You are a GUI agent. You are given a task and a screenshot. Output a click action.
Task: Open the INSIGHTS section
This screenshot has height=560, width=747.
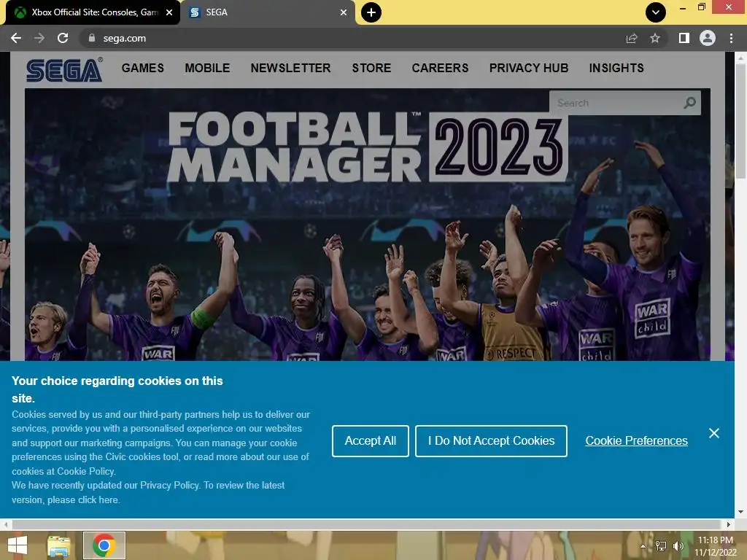(616, 68)
